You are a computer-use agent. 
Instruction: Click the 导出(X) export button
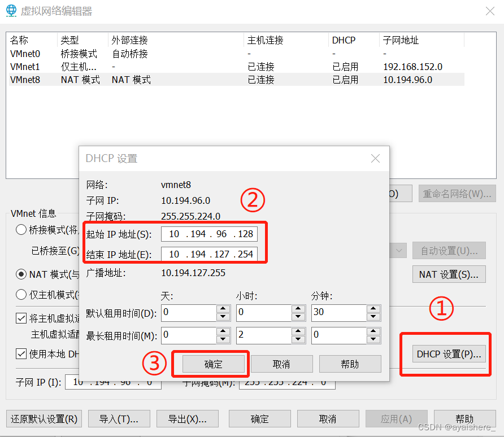[x=187, y=418]
